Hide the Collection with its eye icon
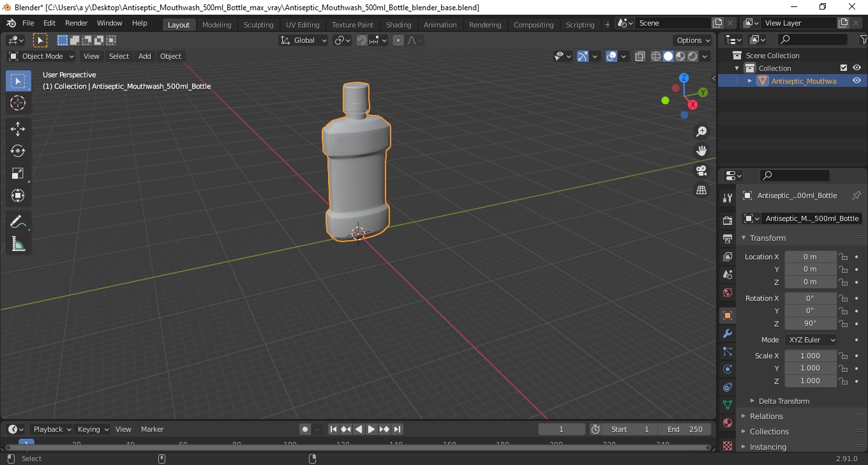 857,68
